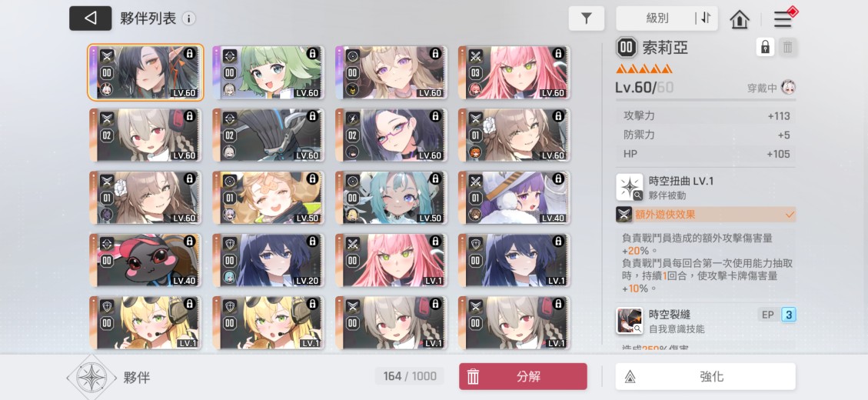The image size is (868, 400).
Task: Toggle lock on green-haired partner card
Action: pyautogui.click(x=312, y=53)
